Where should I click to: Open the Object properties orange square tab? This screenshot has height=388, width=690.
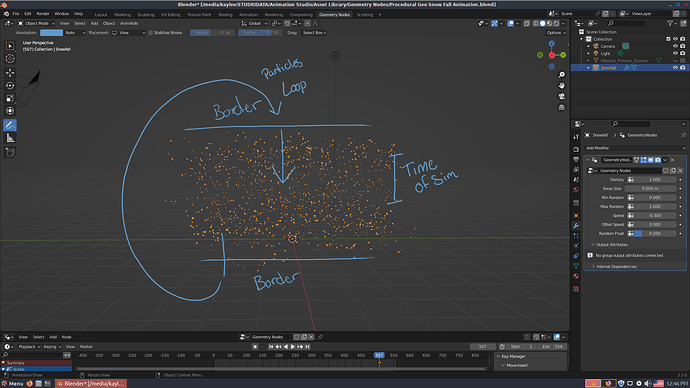pyautogui.click(x=576, y=216)
